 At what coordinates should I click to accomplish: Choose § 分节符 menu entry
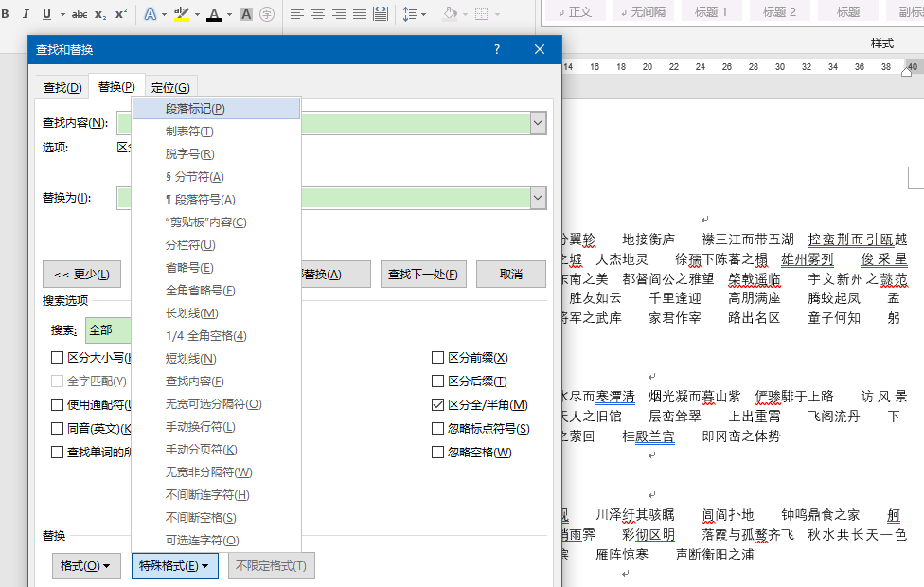(x=216, y=177)
